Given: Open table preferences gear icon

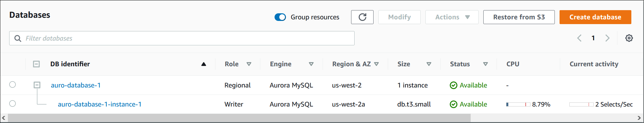Looking at the screenshot, I should tap(629, 38).
